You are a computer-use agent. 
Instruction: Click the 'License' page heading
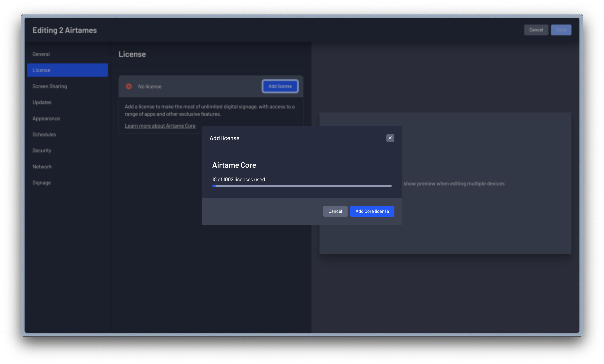(132, 54)
